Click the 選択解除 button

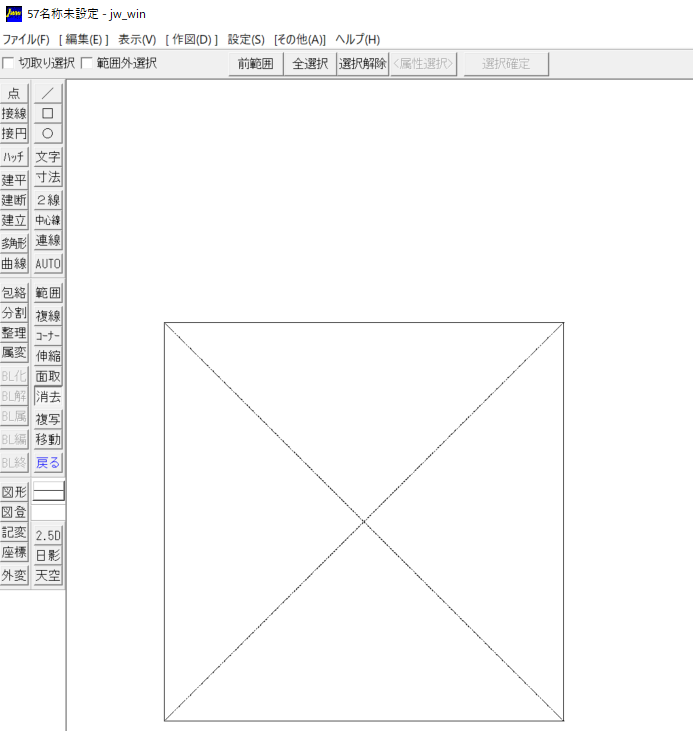click(363, 64)
